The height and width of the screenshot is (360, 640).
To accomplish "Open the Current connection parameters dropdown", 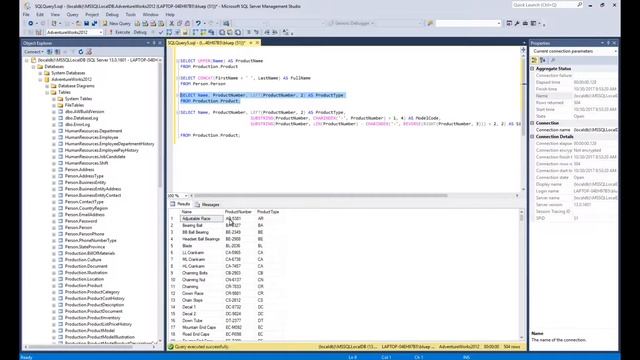I will pos(573,51).
